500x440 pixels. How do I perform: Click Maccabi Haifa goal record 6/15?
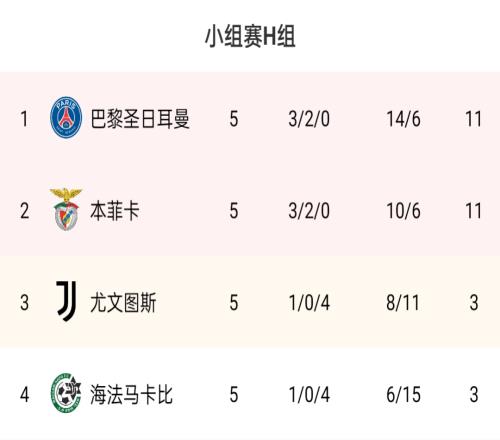coord(403,395)
